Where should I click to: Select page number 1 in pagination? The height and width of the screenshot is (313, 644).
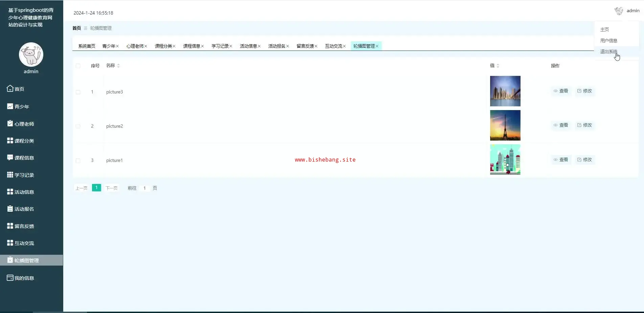click(x=96, y=188)
